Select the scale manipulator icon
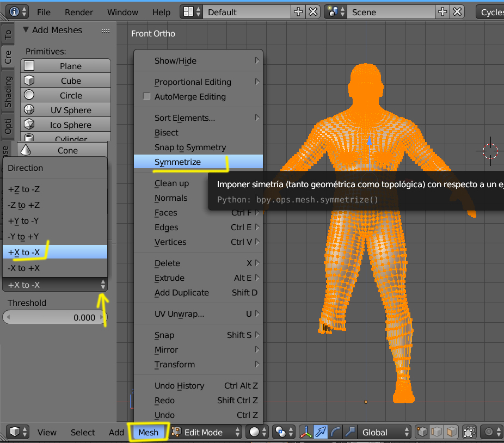This screenshot has width=504, height=443. pyautogui.click(x=349, y=432)
